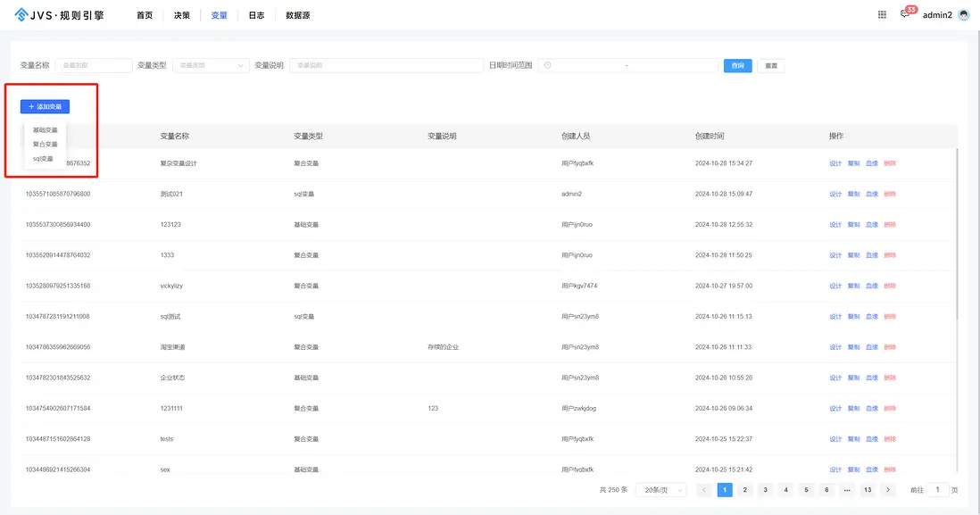Go to page 3

click(x=765, y=490)
